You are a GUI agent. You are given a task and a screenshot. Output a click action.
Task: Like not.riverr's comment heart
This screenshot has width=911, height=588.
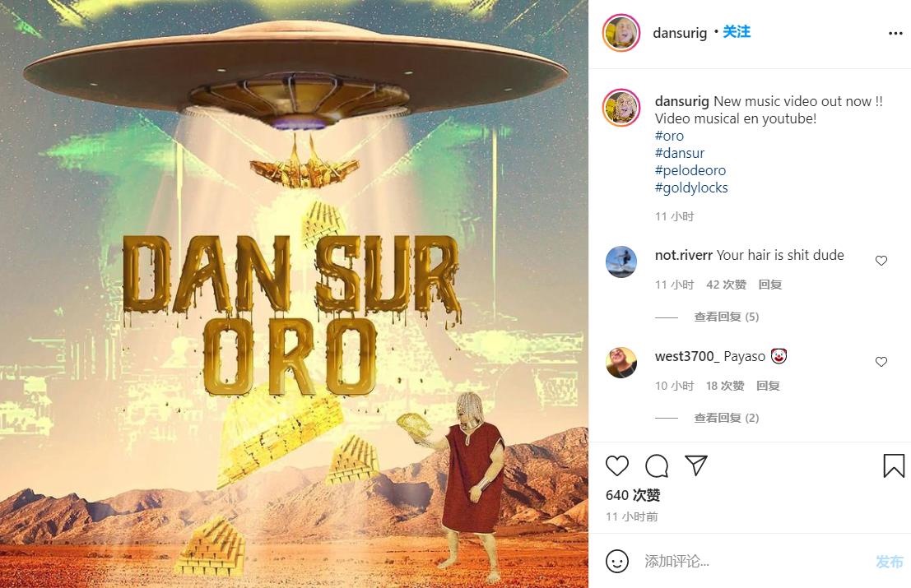tap(881, 261)
